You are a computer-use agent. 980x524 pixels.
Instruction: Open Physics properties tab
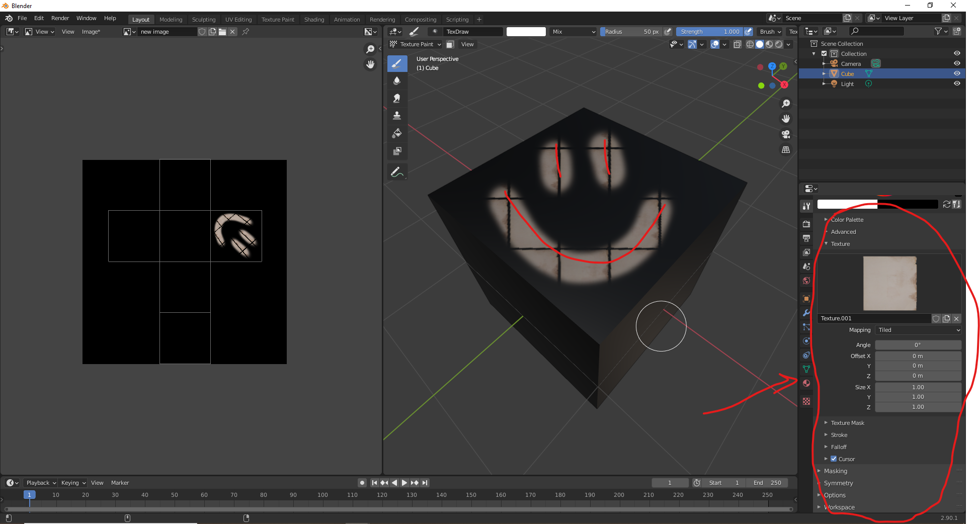[806, 341]
